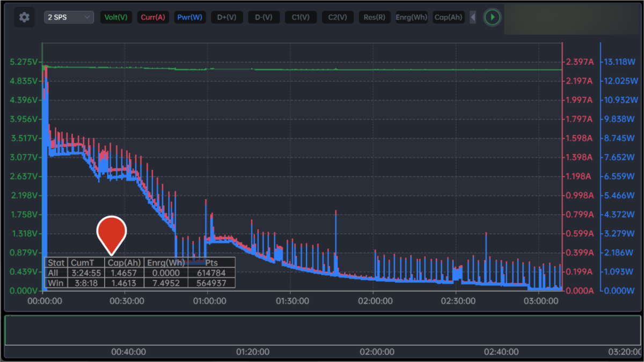The width and height of the screenshot is (644, 362).
Task: Click the CumT column header
Action: click(x=86, y=262)
